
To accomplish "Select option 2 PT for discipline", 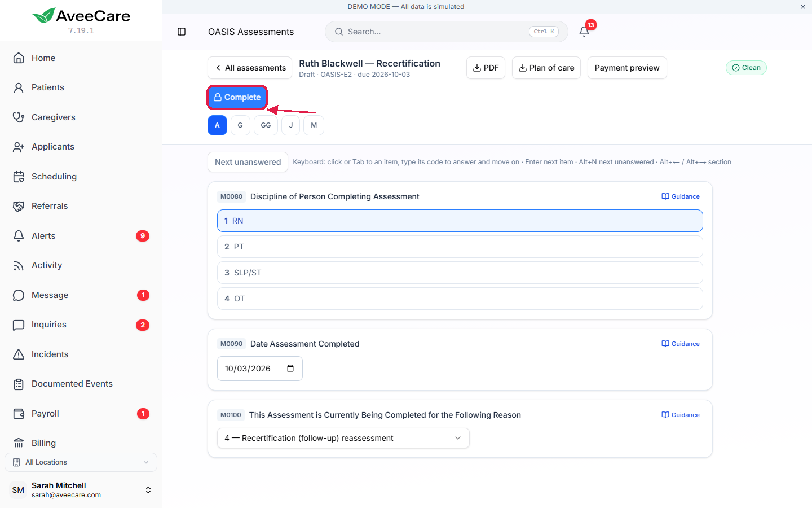I will [x=460, y=247].
